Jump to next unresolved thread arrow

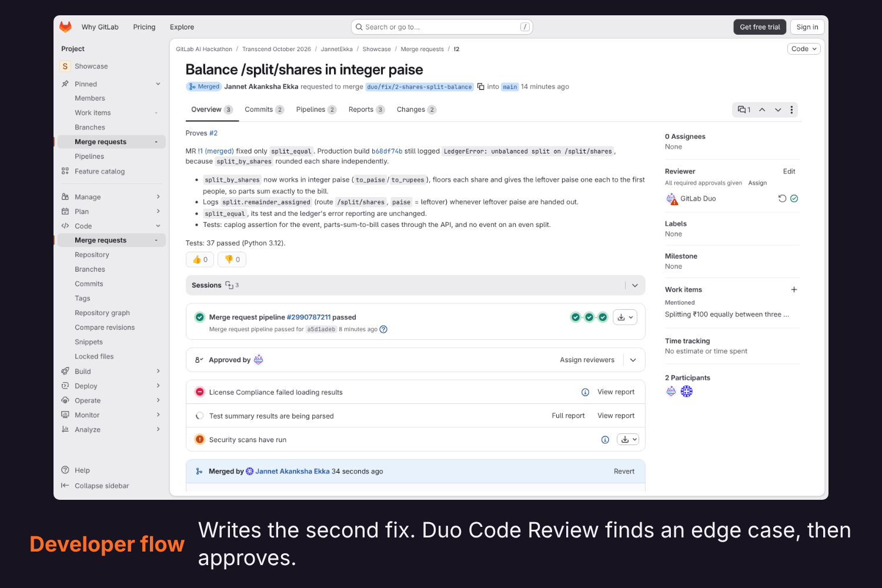pos(778,110)
